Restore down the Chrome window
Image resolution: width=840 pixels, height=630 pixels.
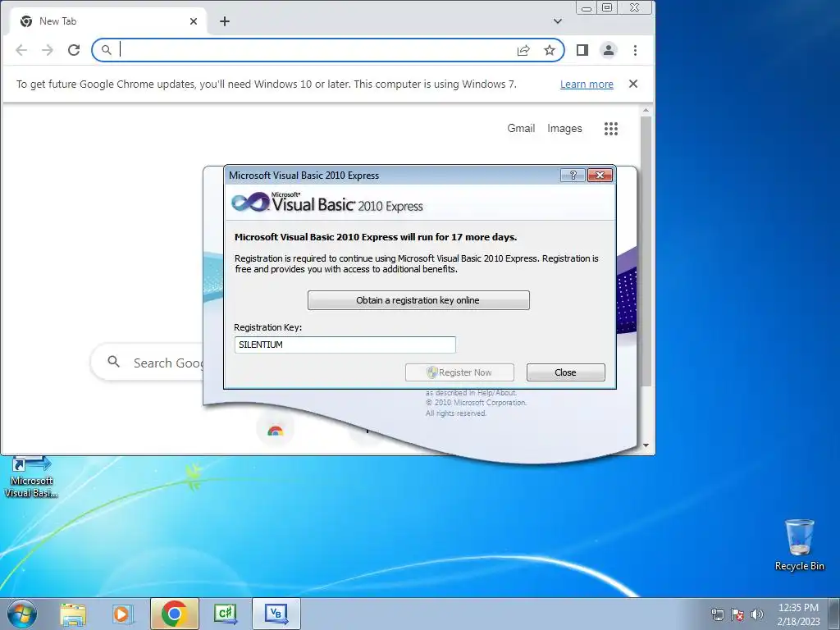[607, 8]
